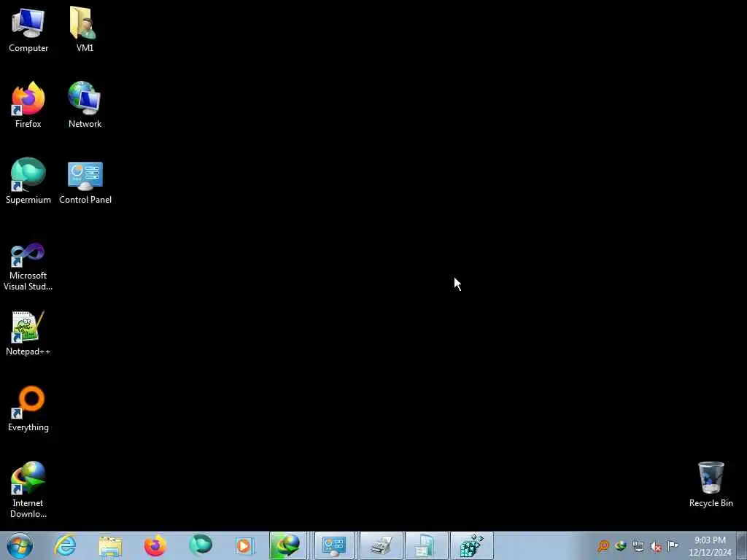Open the clock showing 9:03 PM
Image resolution: width=747 pixels, height=560 pixels.
pos(710,546)
